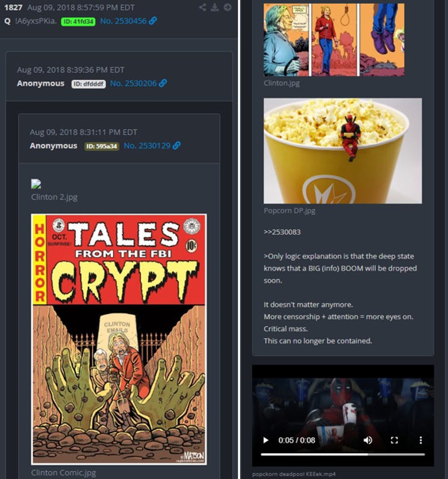The image size is (448, 479).
Task: Open link No. 2530206
Action: [133, 83]
